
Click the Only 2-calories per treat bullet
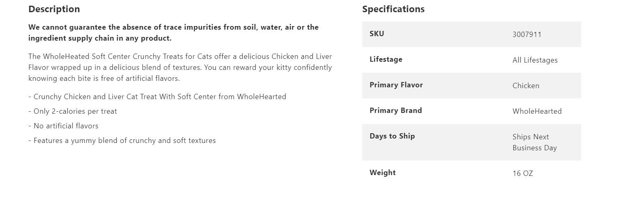[x=73, y=111]
